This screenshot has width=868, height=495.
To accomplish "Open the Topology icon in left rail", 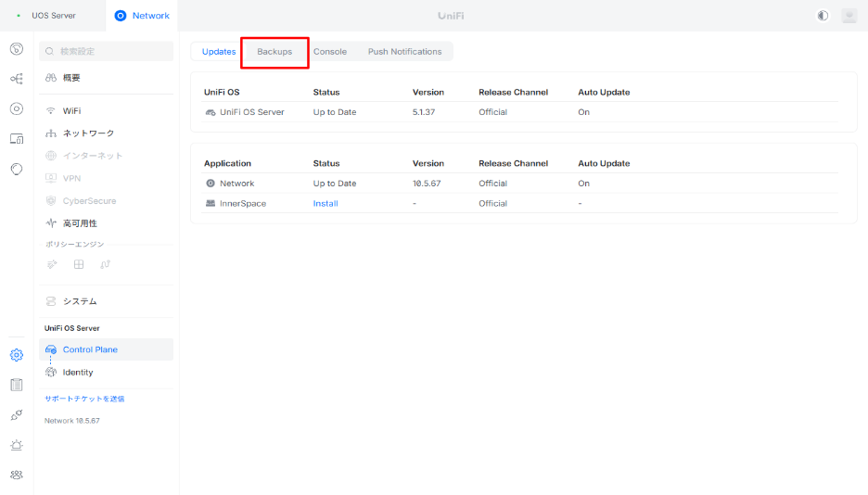I will pyautogui.click(x=17, y=79).
